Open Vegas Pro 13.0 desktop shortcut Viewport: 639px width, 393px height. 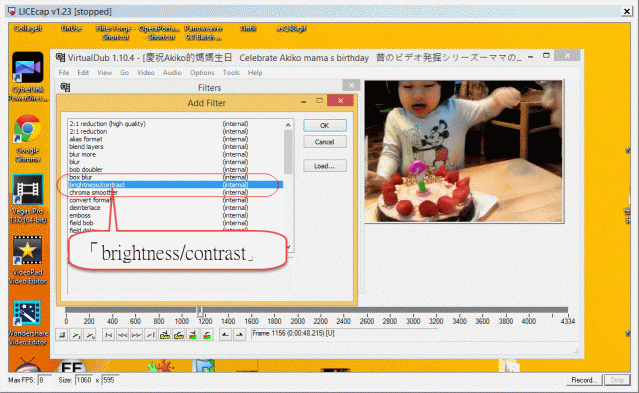28,199
